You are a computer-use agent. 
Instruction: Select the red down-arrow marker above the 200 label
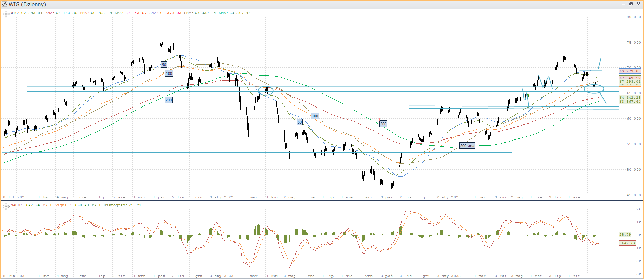[x=380, y=120]
